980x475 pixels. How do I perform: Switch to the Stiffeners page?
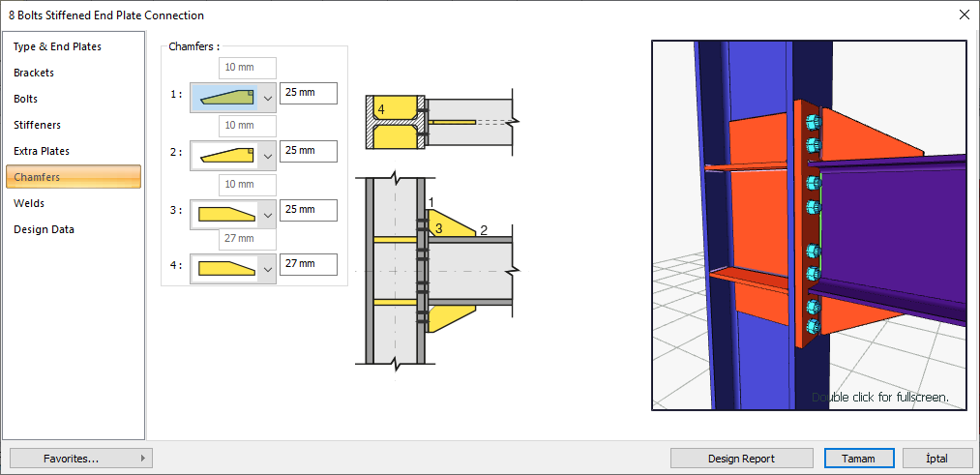click(x=74, y=125)
